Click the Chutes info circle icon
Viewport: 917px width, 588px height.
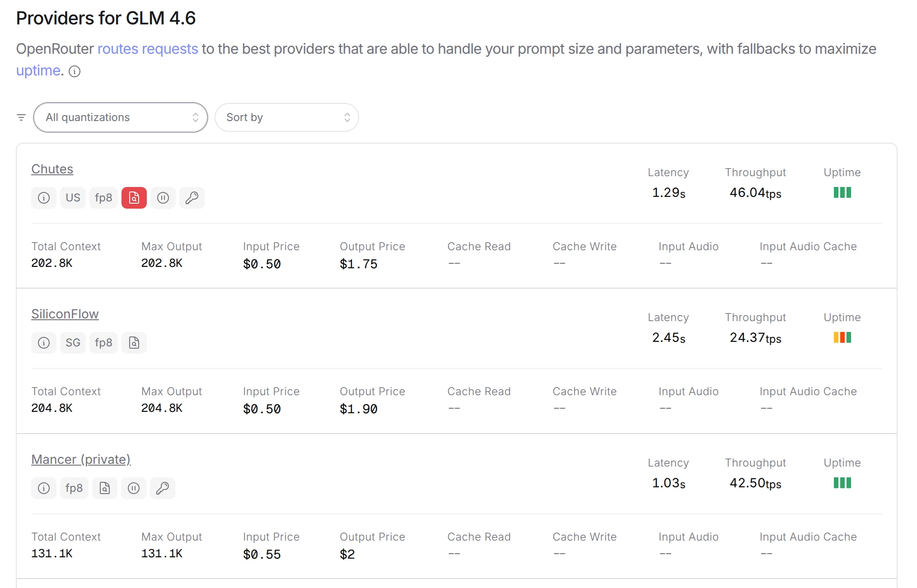tap(44, 198)
